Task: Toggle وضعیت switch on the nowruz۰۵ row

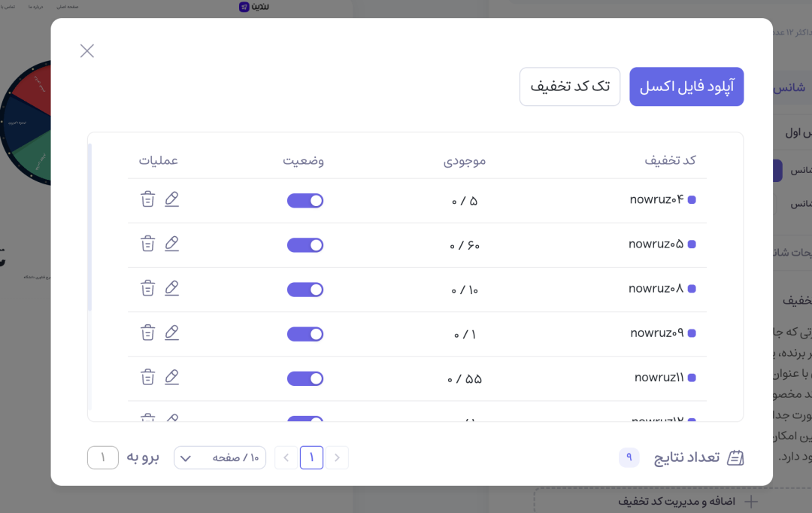Action: pos(305,244)
